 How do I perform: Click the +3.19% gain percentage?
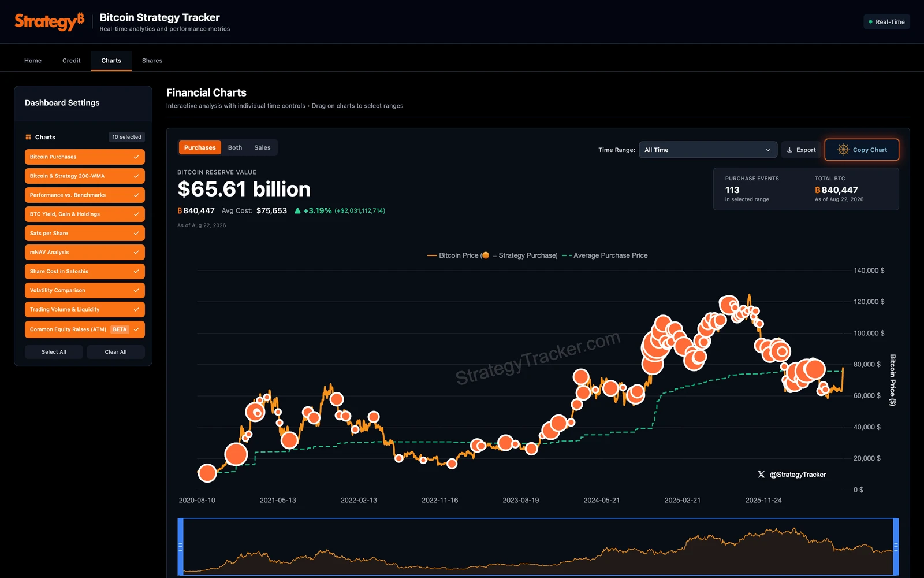[318, 211]
